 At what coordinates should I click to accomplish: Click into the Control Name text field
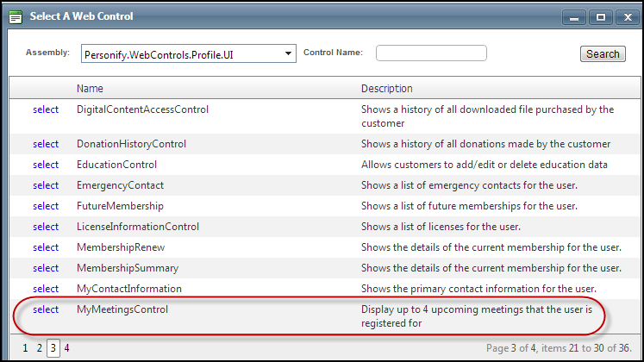[431, 53]
